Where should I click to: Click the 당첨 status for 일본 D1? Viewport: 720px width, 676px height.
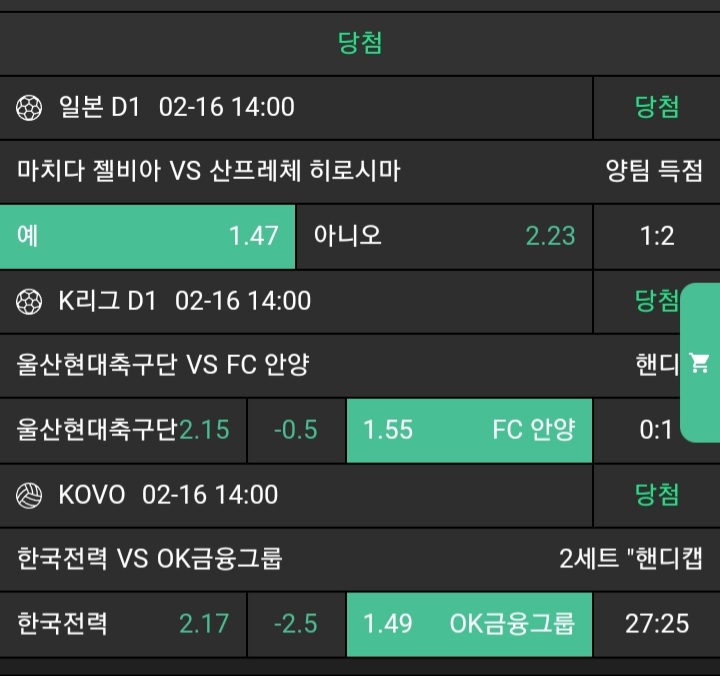657,107
